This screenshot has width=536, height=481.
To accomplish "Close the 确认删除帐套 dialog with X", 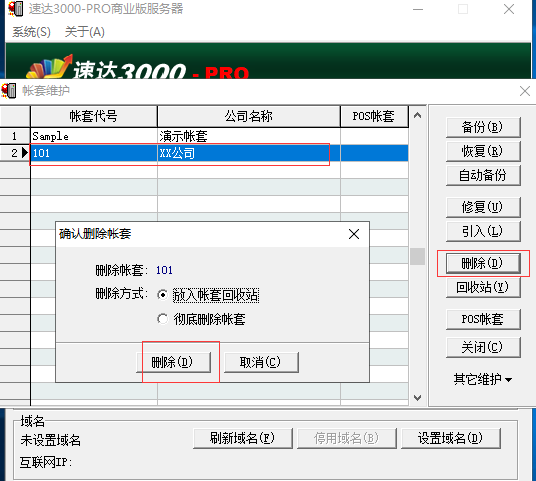I will (x=354, y=234).
